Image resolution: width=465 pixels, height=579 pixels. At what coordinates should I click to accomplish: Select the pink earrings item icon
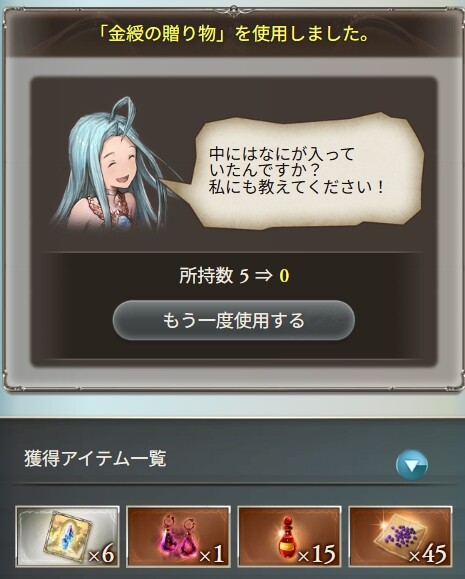pos(178,537)
